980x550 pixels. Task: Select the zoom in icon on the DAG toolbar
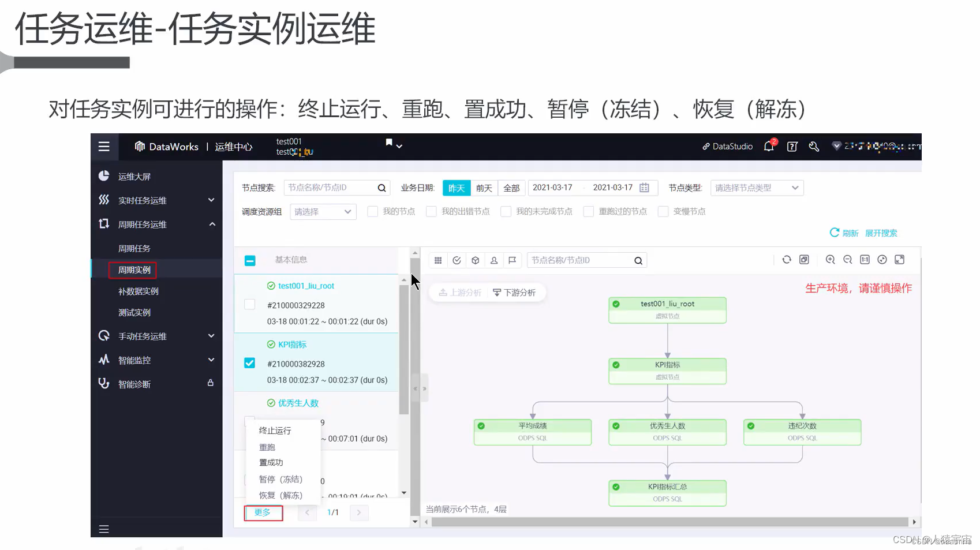click(x=831, y=260)
